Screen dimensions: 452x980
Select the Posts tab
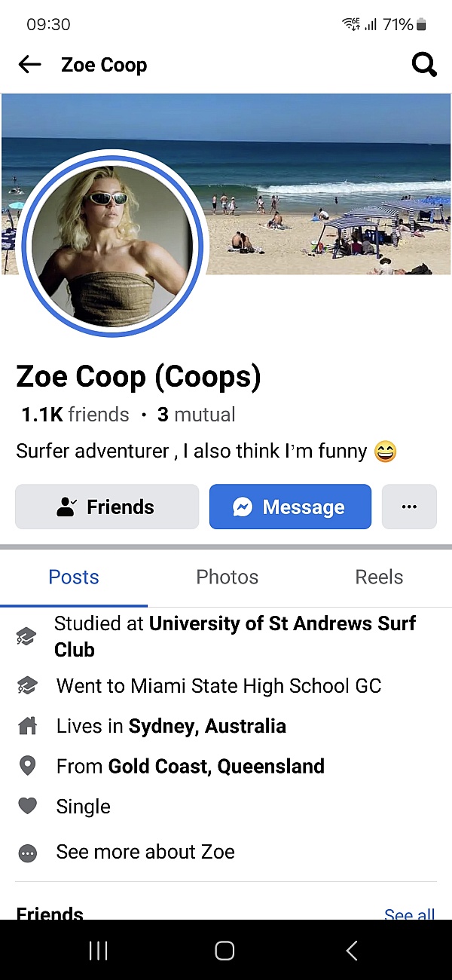[x=74, y=577]
